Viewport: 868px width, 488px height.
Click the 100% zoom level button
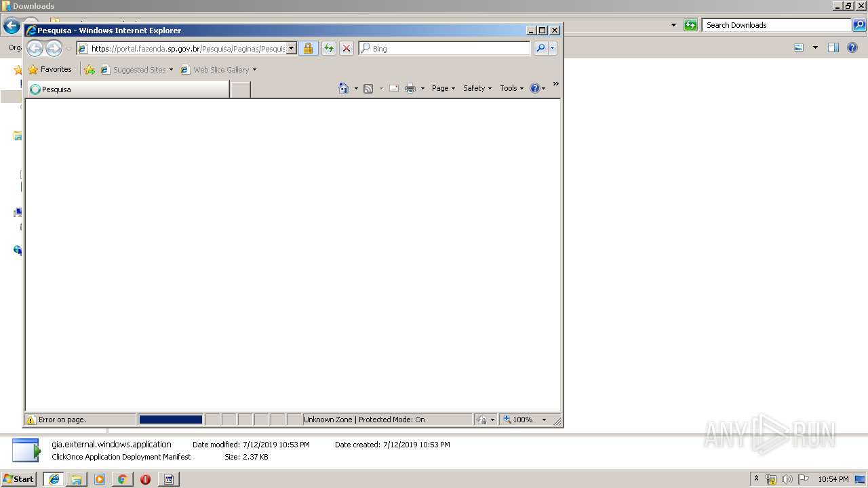click(x=518, y=420)
